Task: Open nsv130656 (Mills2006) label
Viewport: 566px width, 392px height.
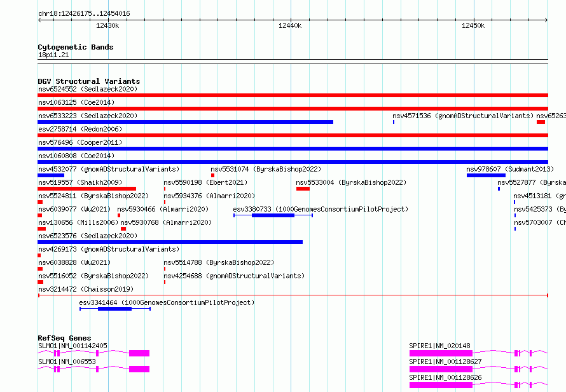Action: coord(78,222)
